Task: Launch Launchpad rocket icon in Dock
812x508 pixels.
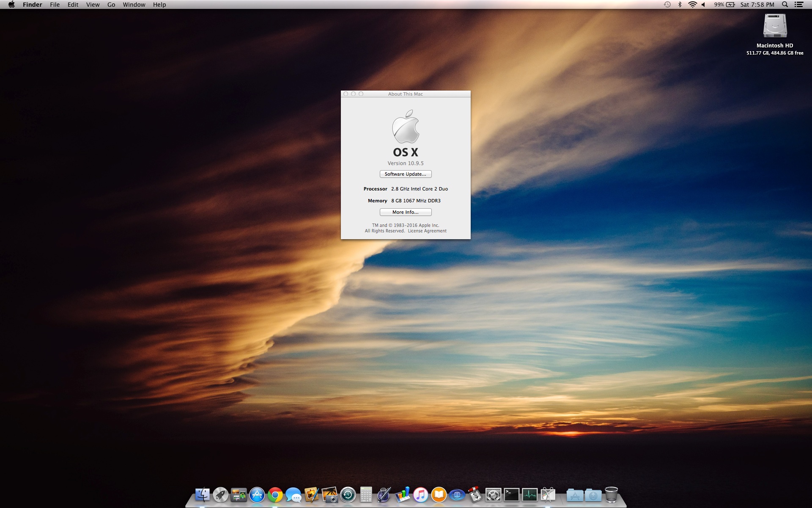Action: (x=220, y=494)
